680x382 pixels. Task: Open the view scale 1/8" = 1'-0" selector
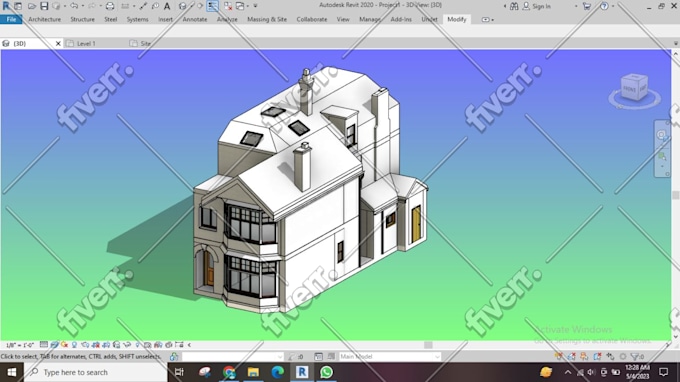point(20,345)
